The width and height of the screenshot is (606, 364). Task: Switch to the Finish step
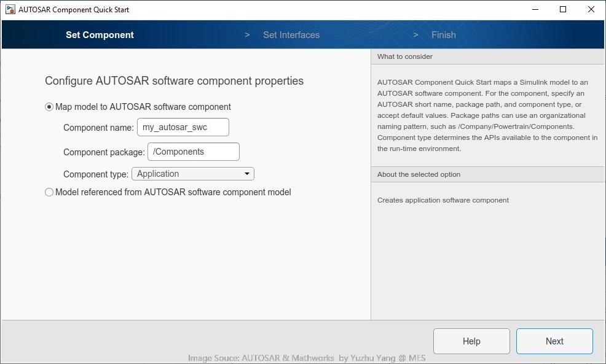coord(443,34)
